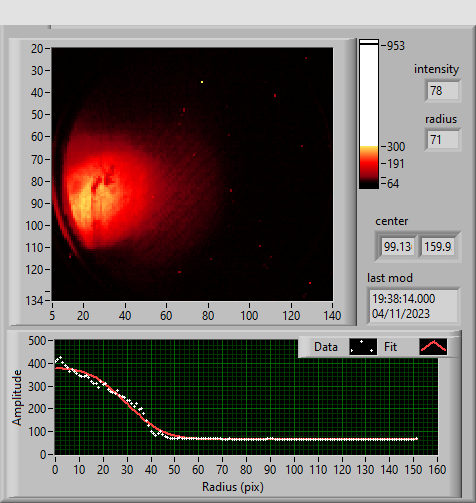Click the 953 maximum label on color scale
The width and height of the screenshot is (476, 503).
pos(393,46)
